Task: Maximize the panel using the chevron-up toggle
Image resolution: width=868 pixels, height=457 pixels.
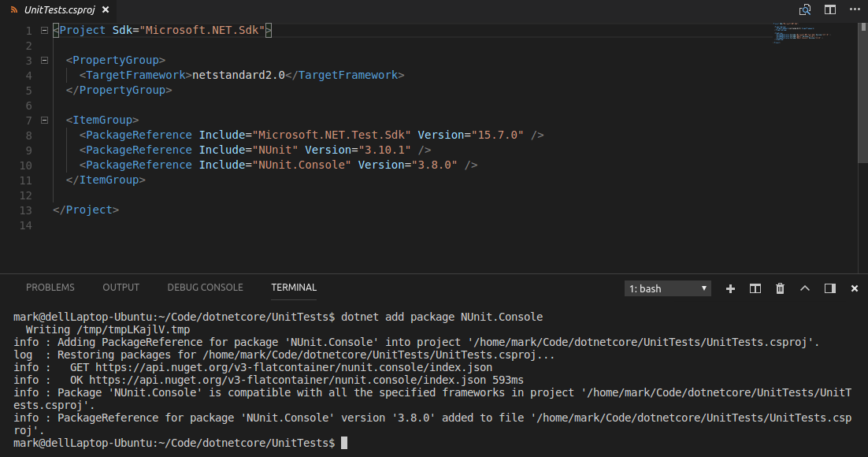Action: click(x=804, y=288)
